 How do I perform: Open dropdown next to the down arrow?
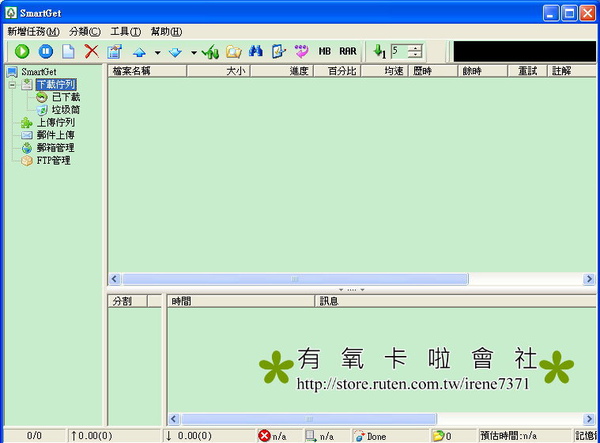[x=194, y=52]
